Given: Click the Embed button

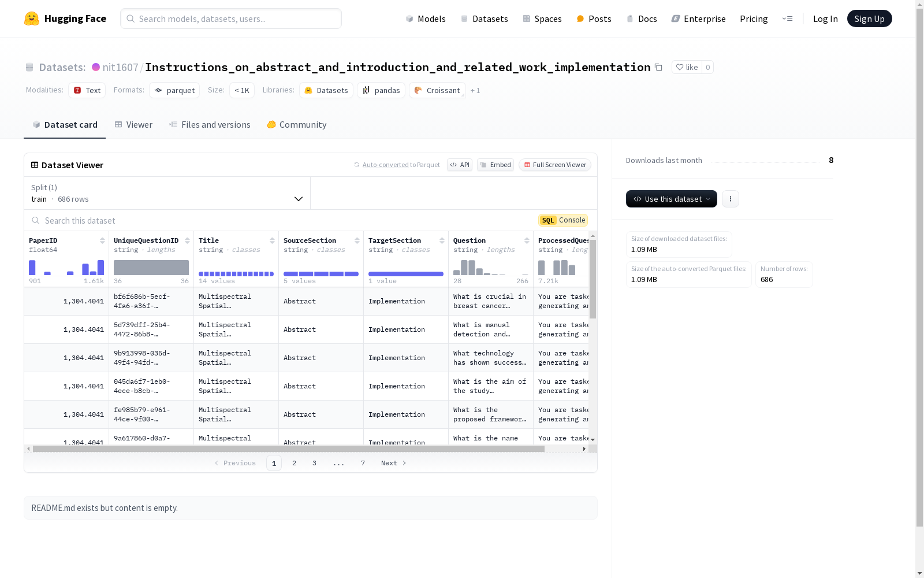Looking at the screenshot, I should point(495,165).
